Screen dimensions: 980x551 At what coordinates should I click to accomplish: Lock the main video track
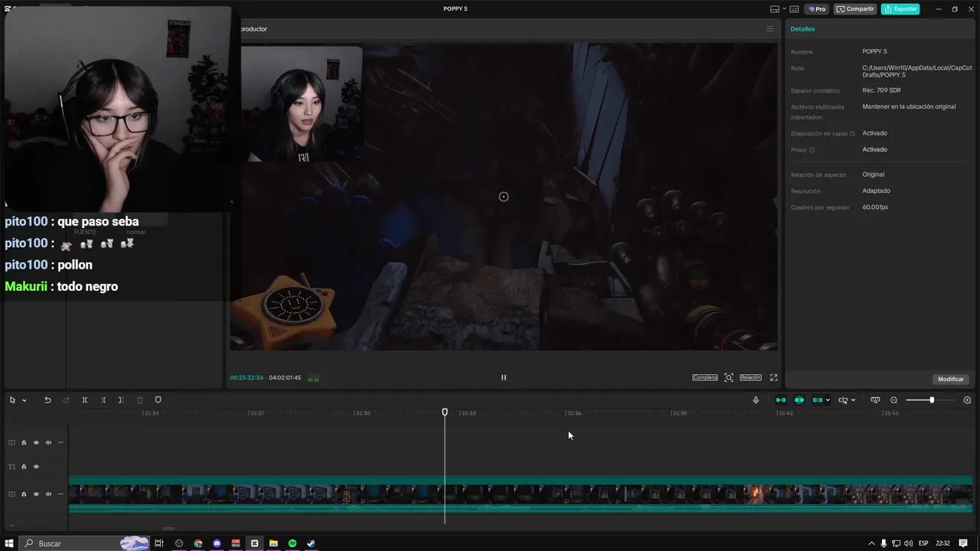click(x=24, y=494)
